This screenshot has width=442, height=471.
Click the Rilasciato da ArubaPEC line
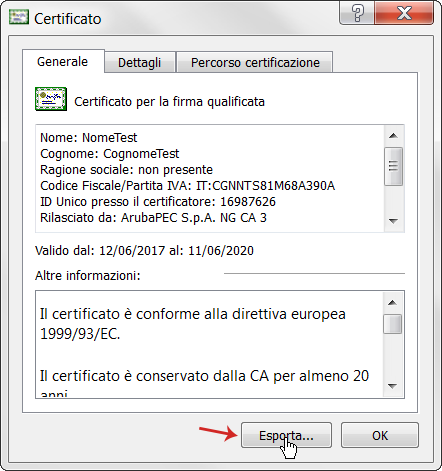click(x=153, y=218)
